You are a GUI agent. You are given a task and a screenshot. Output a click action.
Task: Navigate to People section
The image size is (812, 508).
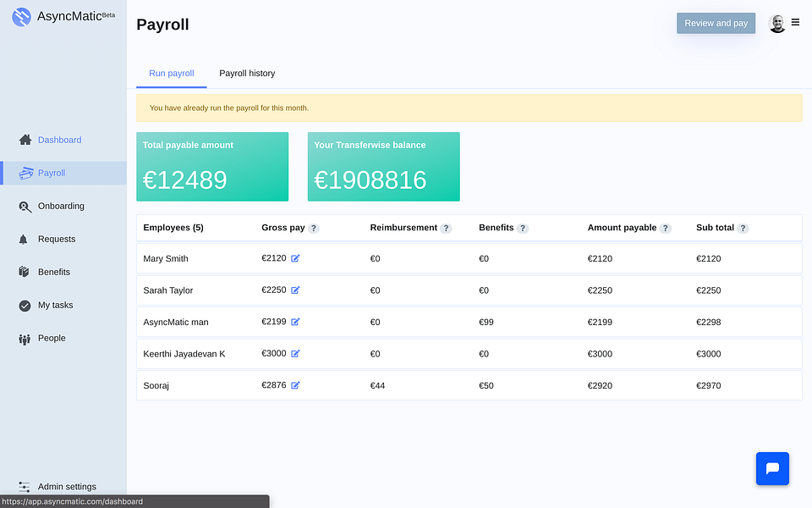coord(52,338)
